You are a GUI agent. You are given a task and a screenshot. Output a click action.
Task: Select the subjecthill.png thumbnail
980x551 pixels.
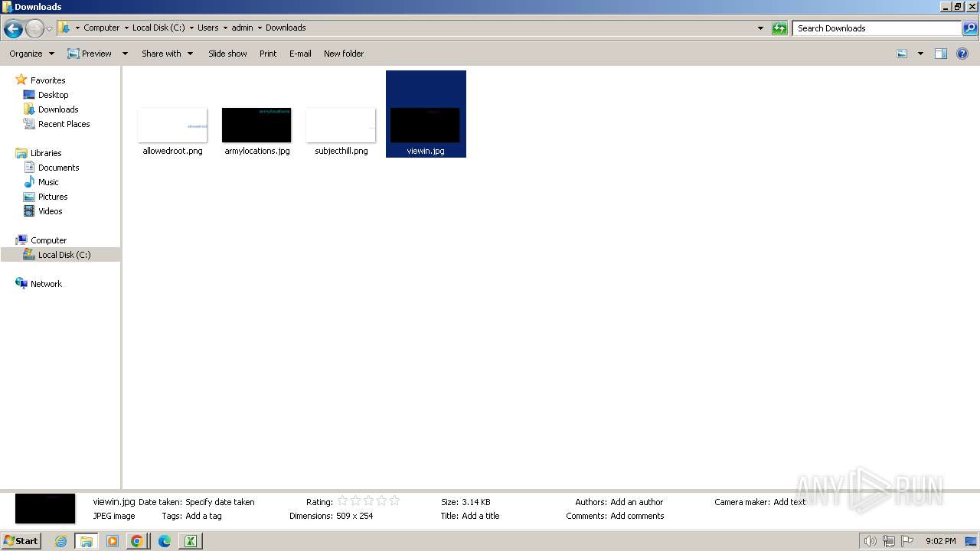point(341,126)
